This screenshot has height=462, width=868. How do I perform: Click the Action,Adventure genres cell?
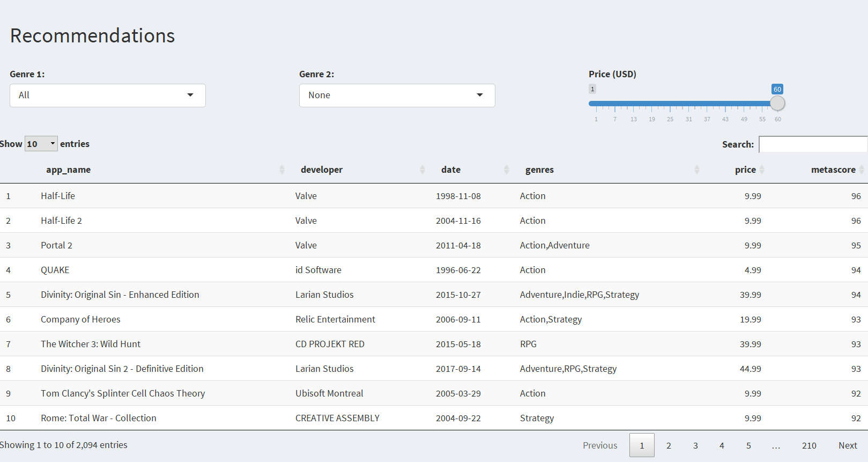pos(554,245)
